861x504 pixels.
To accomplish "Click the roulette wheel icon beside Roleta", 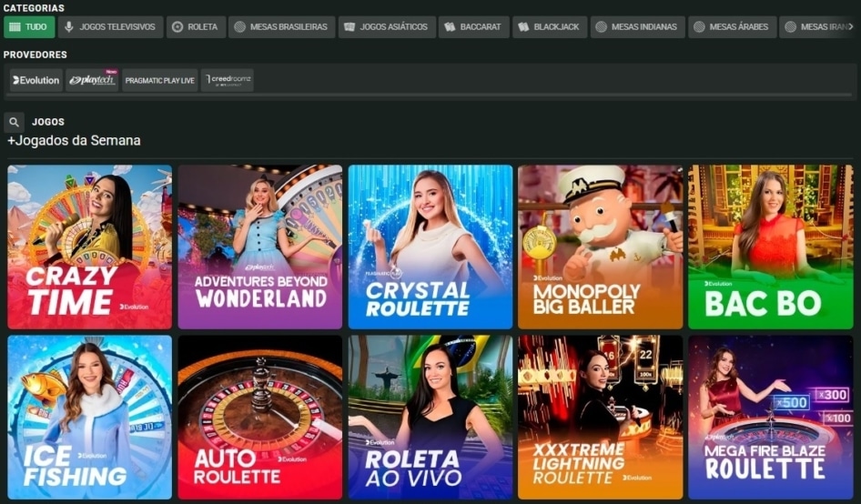I will click(x=177, y=27).
